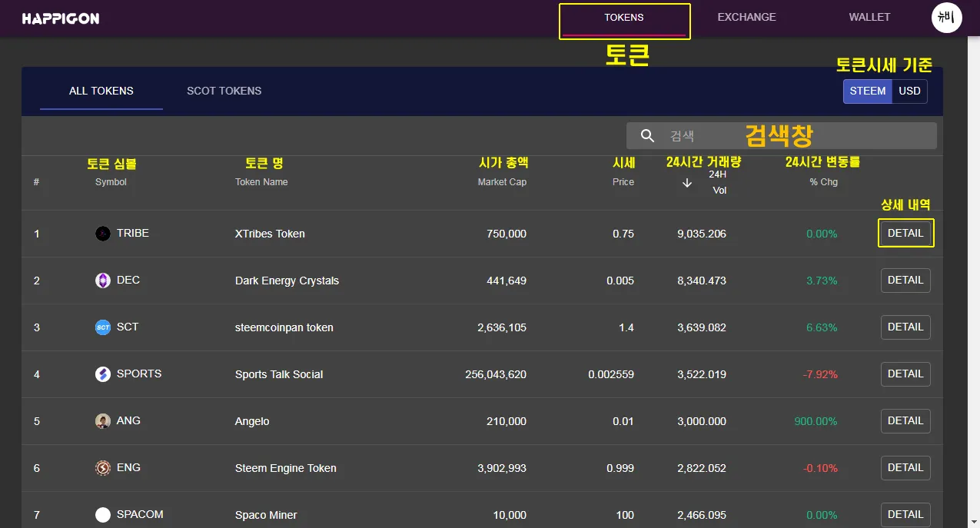Click the search magnifier icon
This screenshot has height=528, width=980.
tap(648, 136)
